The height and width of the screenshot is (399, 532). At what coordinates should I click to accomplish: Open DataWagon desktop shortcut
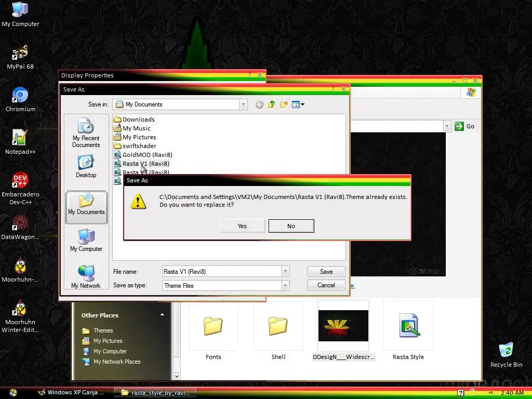tap(20, 228)
